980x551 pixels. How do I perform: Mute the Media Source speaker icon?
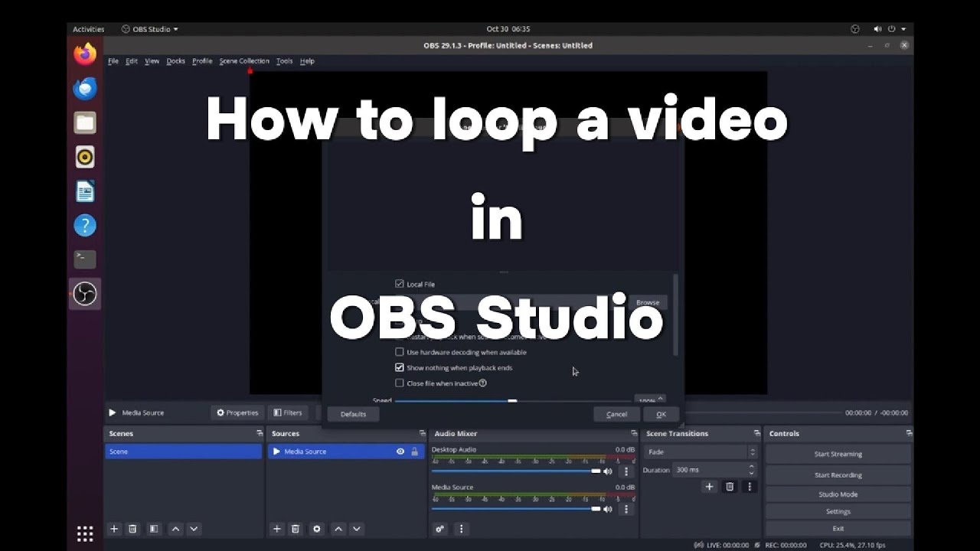pos(608,509)
